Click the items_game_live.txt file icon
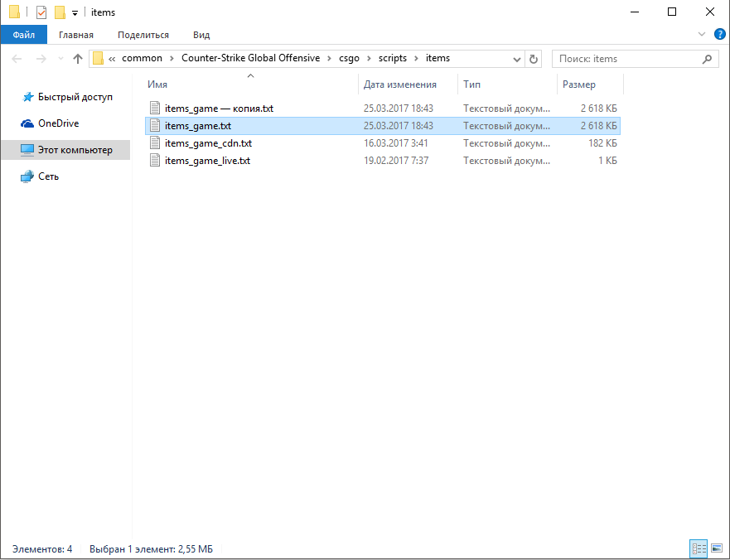This screenshot has height=560, width=730. click(155, 160)
